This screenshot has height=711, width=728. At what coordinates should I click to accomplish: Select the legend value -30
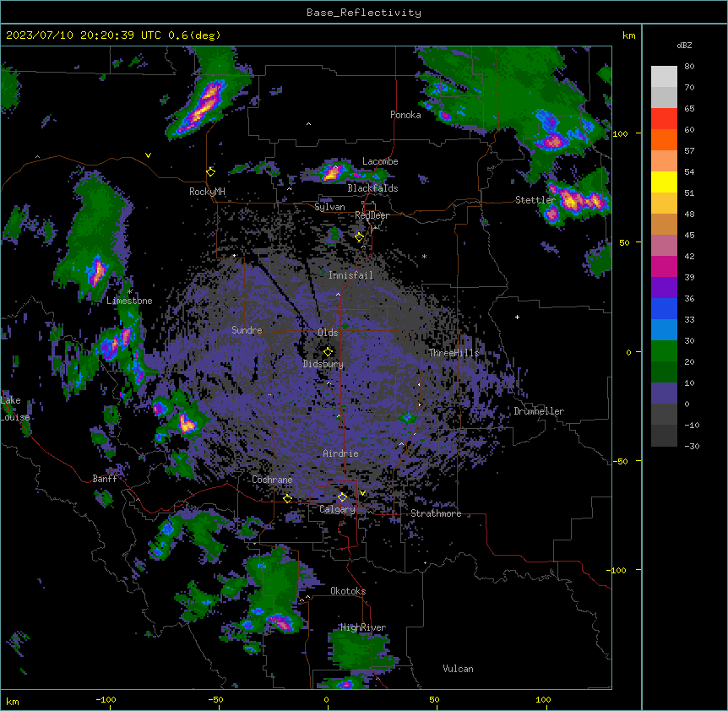coord(692,446)
